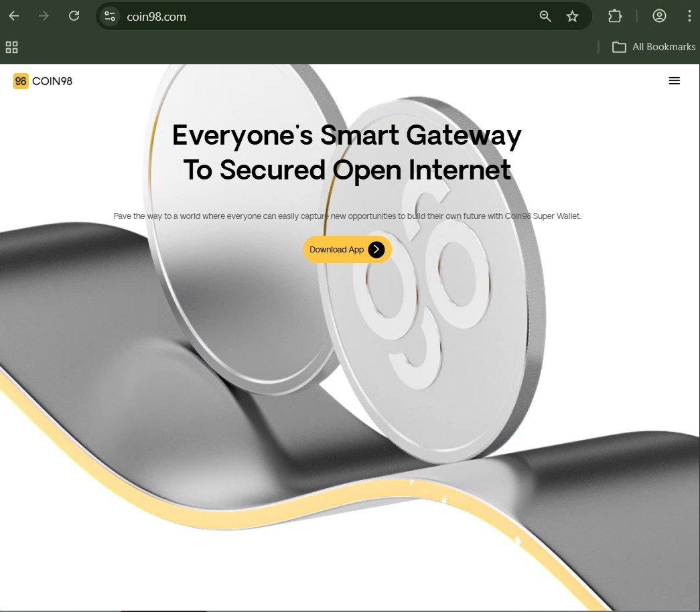700x612 pixels.
Task: Click inside the address bar
Action: [268, 15]
